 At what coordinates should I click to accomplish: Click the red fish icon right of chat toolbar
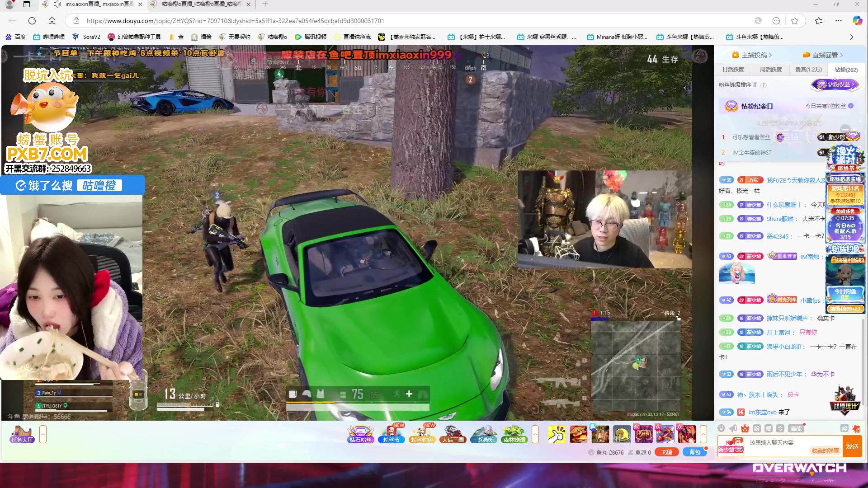[x=856, y=428]
